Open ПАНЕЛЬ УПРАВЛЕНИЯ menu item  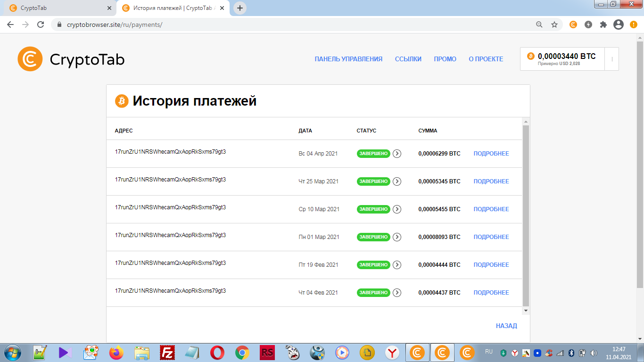tap(348, 59)
